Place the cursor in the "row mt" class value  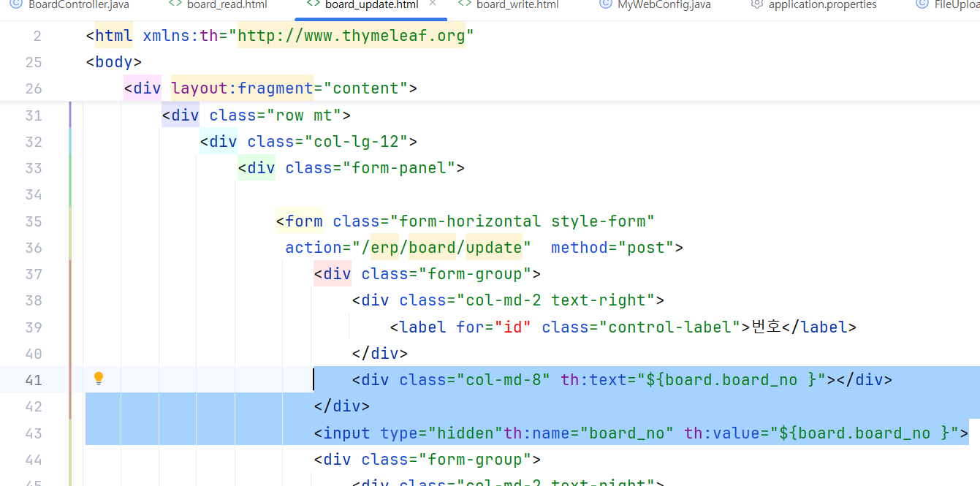tap(303, 115)
